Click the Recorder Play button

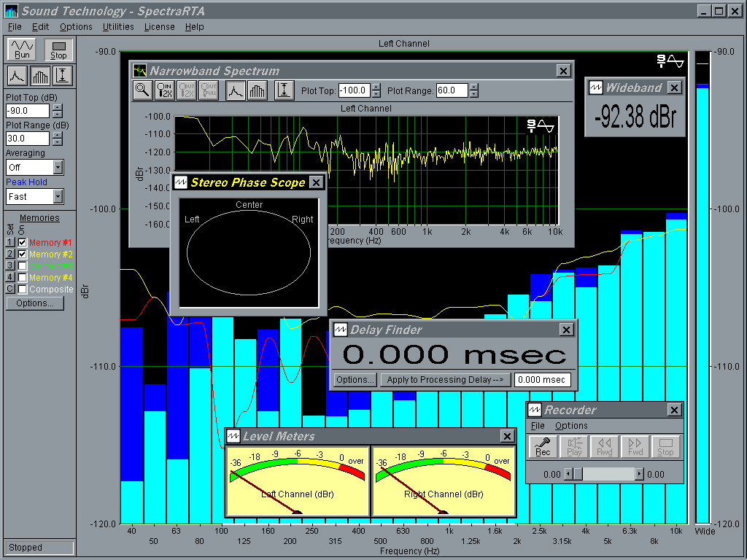pos(574,447)
